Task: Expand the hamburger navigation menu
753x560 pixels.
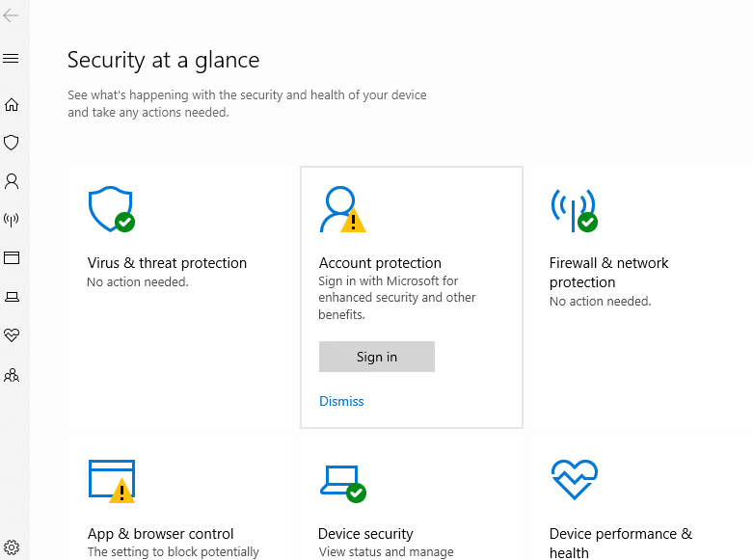Action: [12, 59]
